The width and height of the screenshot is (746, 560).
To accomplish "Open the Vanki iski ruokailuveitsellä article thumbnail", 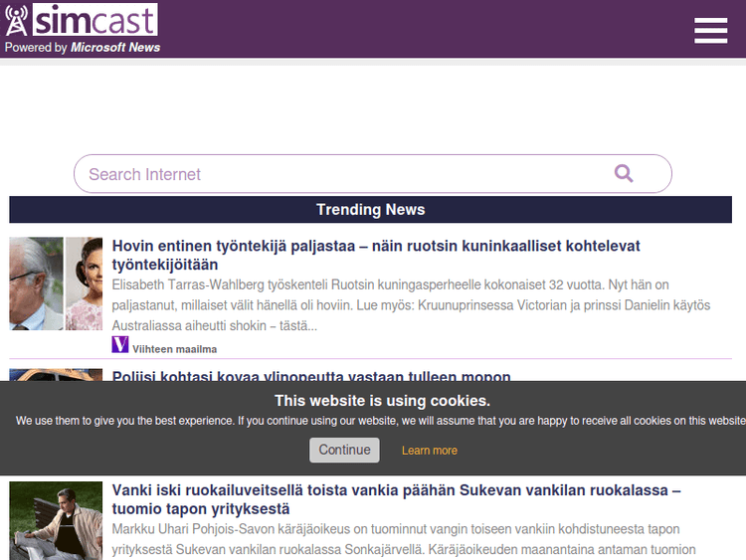I will coord(56,519).
